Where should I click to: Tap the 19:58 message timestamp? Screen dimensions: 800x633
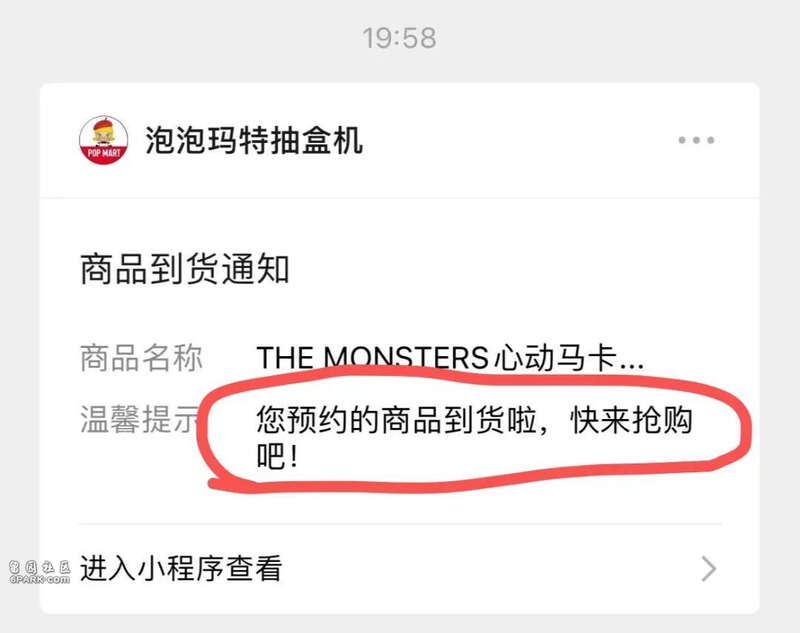[x=399, y=38]
